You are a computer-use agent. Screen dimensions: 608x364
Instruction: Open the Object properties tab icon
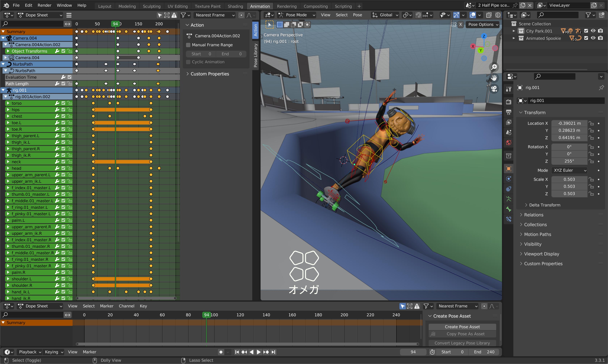point(508,168)
